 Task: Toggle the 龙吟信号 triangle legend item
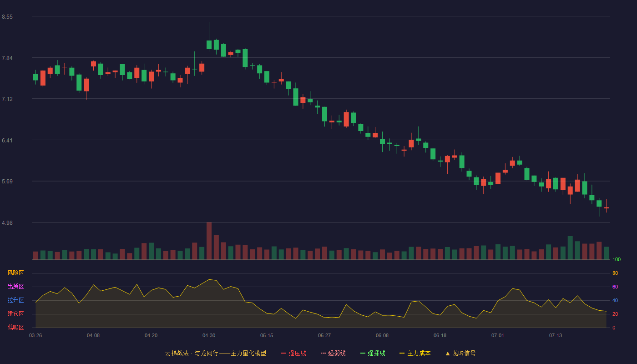coord(460,353)
